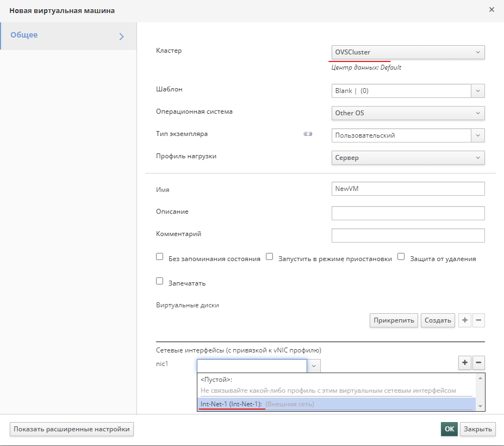Open the Общее chevron arrow
Screen dimensions: 504x446
[121, 36]
